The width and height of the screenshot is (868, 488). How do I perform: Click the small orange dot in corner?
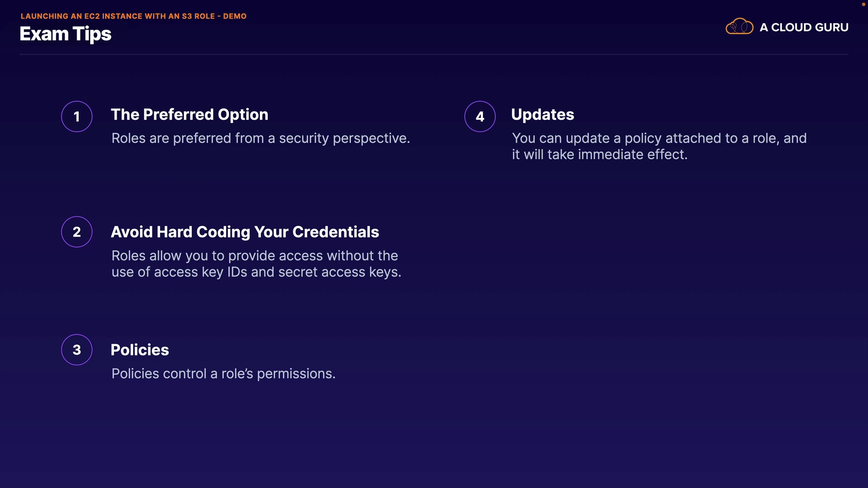click(863, 5)
